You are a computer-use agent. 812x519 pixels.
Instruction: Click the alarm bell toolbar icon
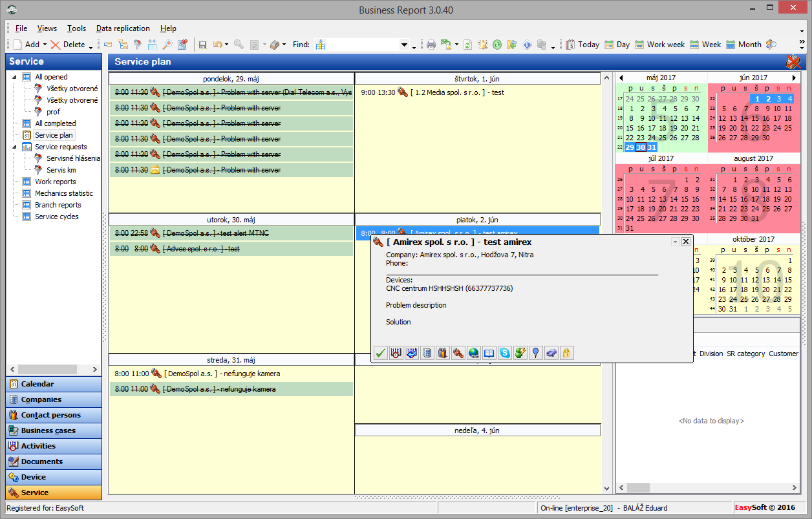coord(483,45)
